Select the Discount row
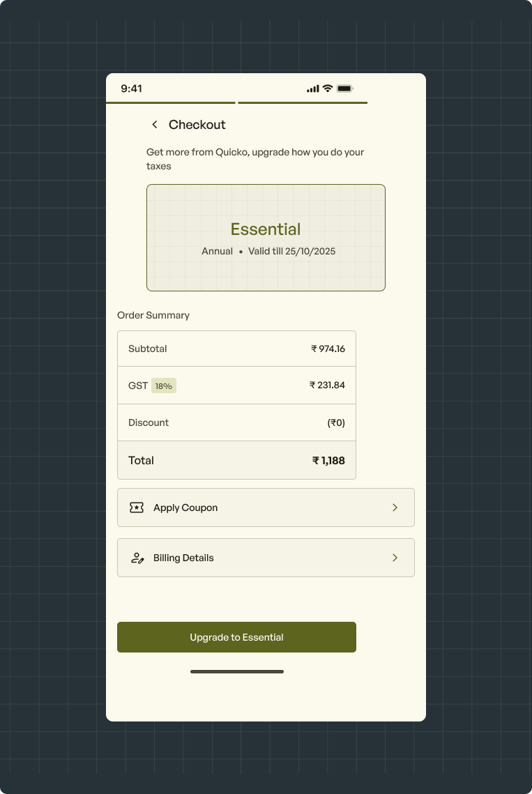Viewport: 532px width, 794px height. [236, 422]
